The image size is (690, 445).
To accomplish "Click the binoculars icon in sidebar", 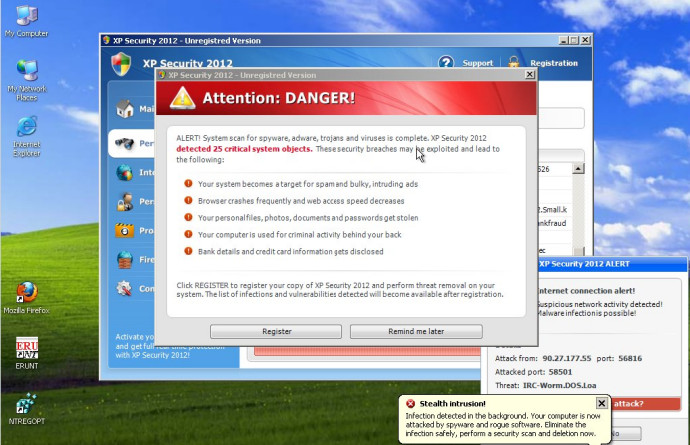I will tap(125, 143).
